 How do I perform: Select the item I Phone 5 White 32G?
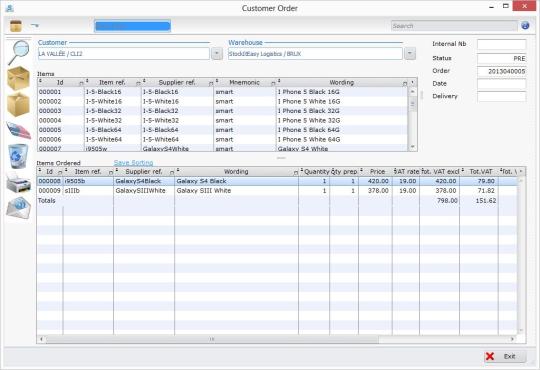[x=222, y=121]
